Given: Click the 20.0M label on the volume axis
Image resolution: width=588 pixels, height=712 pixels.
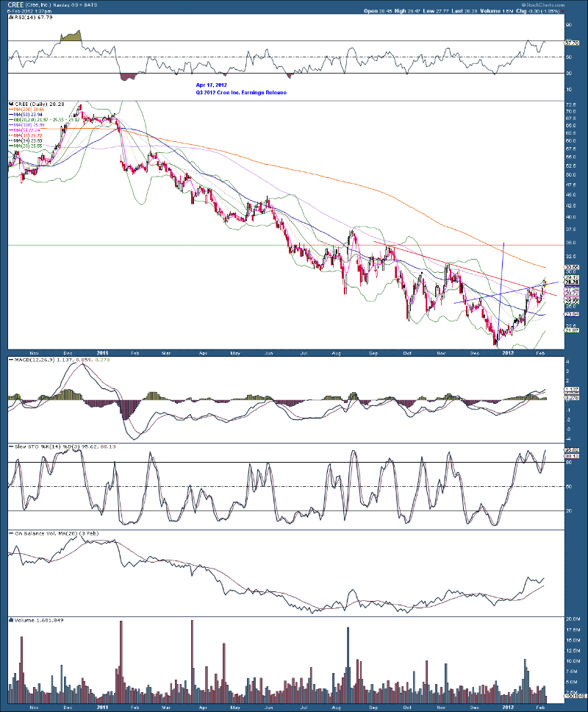Looking at the screenshot, I should [573, 619].
